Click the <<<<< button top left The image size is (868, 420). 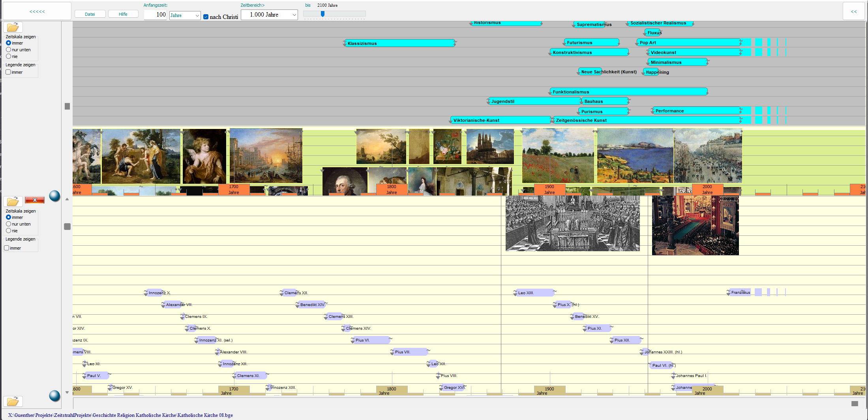tap(37, 11)
